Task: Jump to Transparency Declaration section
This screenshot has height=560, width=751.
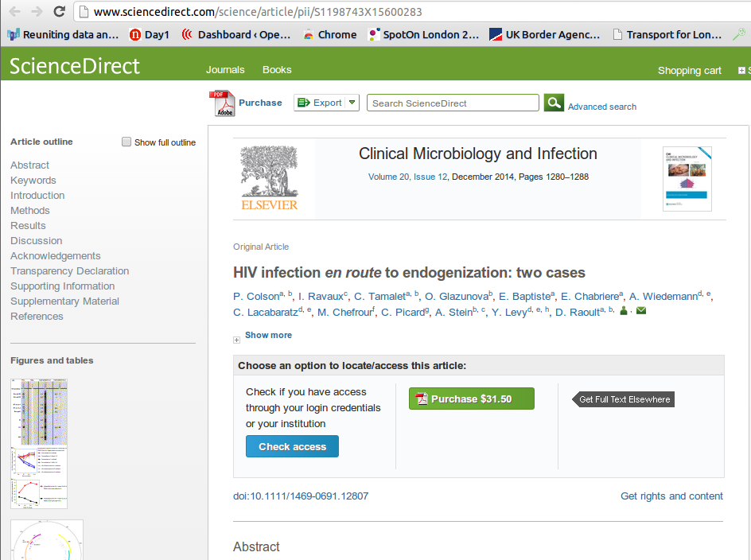Action: coord(70,271)
